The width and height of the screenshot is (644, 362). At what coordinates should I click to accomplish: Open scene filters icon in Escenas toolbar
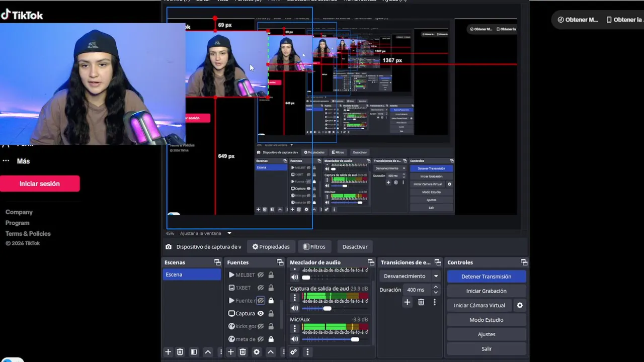pos(194,352)
